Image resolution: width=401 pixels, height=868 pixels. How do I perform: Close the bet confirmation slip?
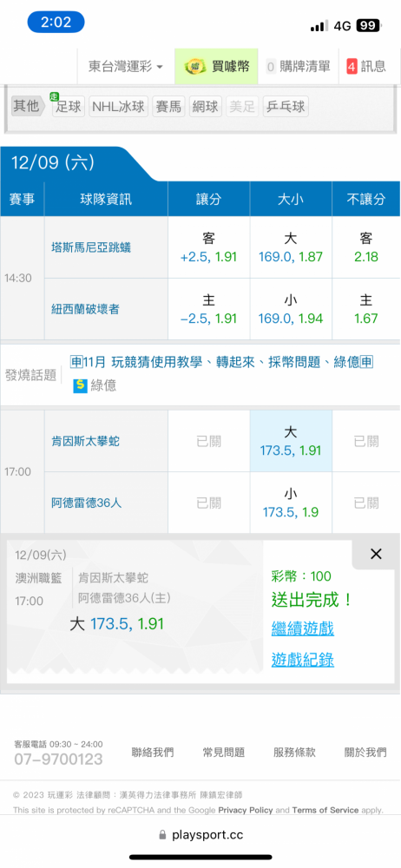click(x=376, y=554)
